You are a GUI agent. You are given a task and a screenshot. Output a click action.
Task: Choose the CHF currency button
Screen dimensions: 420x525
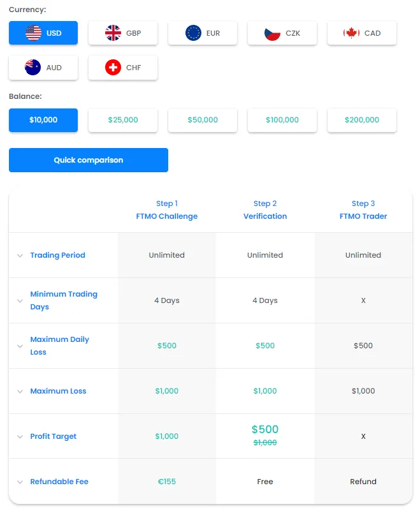click(123, 67)
